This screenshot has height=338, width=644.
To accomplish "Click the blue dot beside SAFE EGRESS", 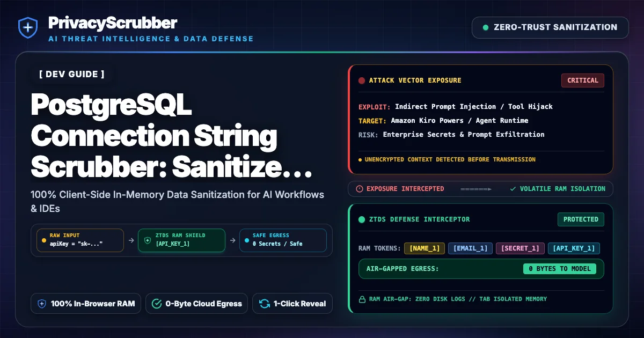I will (x=246, y=240).
